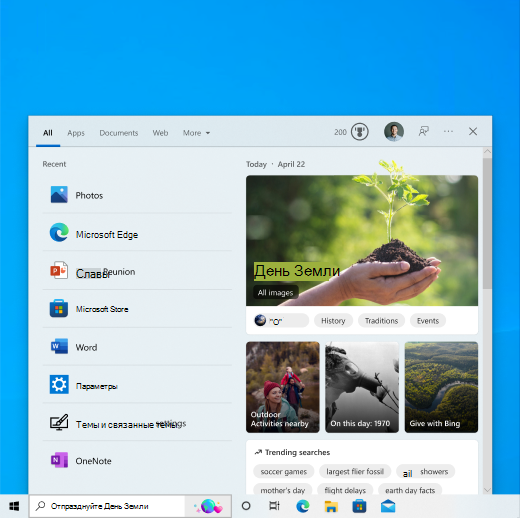
Task: Click the April 22 date text
Action: pos(291,164)
